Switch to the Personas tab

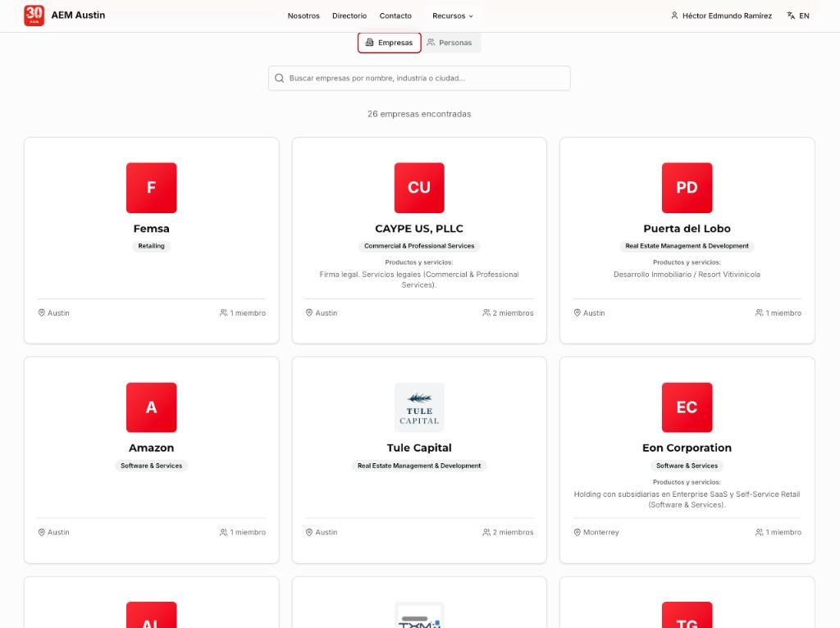[x=450, y=43]
